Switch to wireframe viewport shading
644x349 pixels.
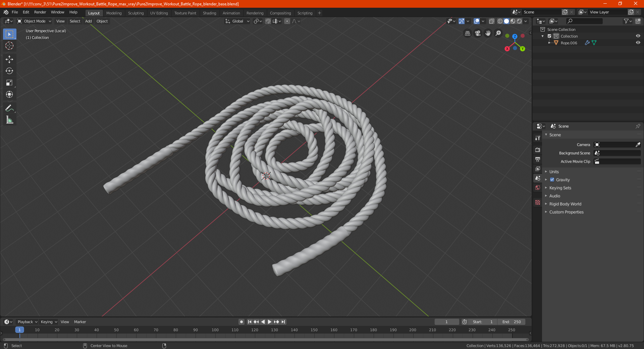click(500, 21)
